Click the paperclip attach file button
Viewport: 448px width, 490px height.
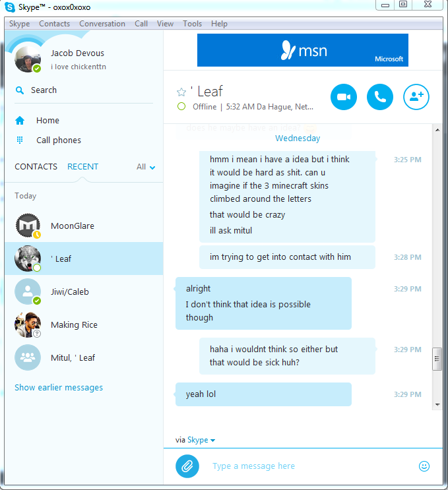(x=187, y=466)
